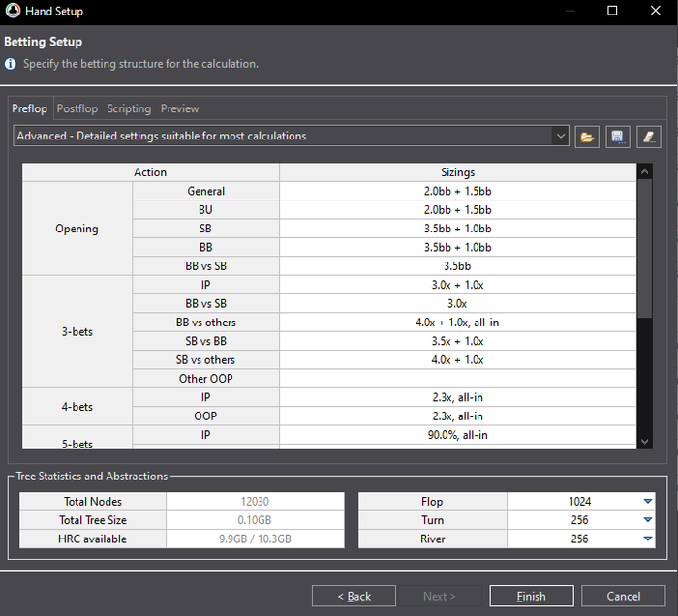Cancel the Hand Setup dialog

tap(623, 596)
